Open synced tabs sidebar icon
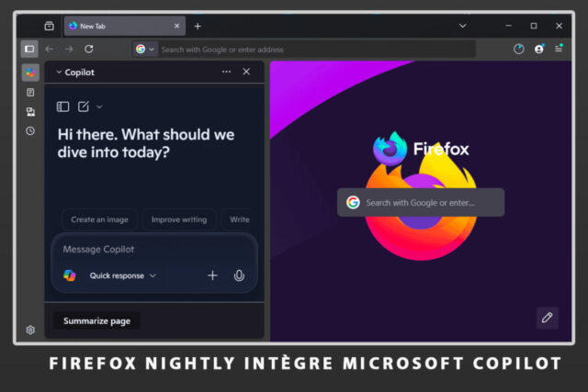 (30, 112)
